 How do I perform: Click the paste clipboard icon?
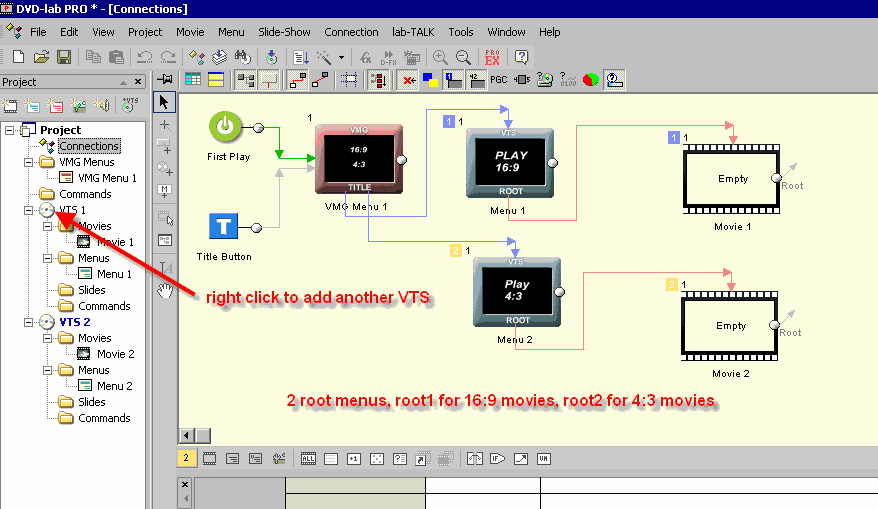(x=116, y=57)
